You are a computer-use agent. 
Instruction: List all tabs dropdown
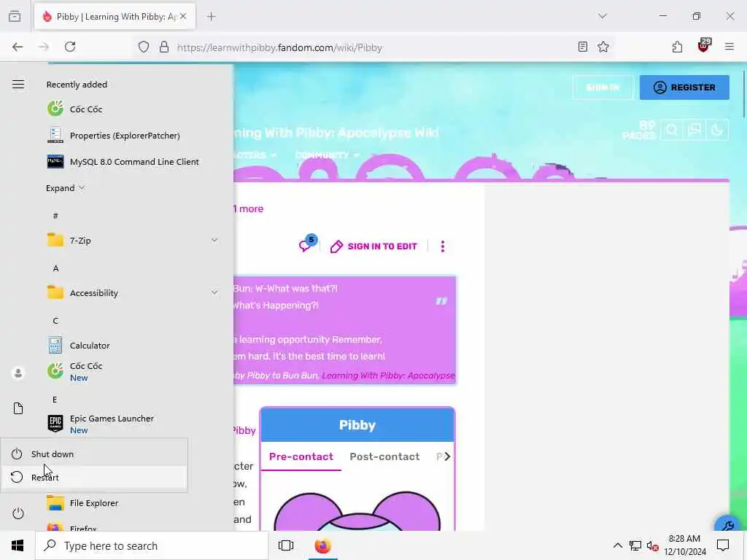click(603, 16)
